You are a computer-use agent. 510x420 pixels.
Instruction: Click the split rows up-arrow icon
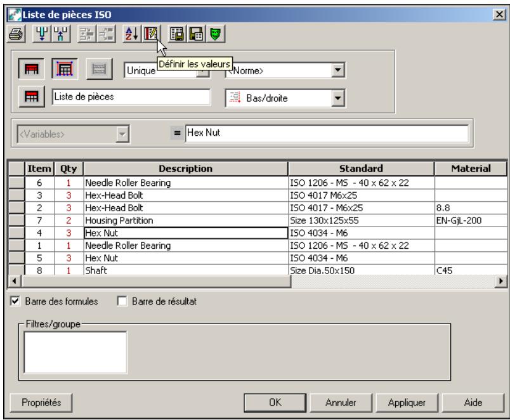click(x=61, y=34)
